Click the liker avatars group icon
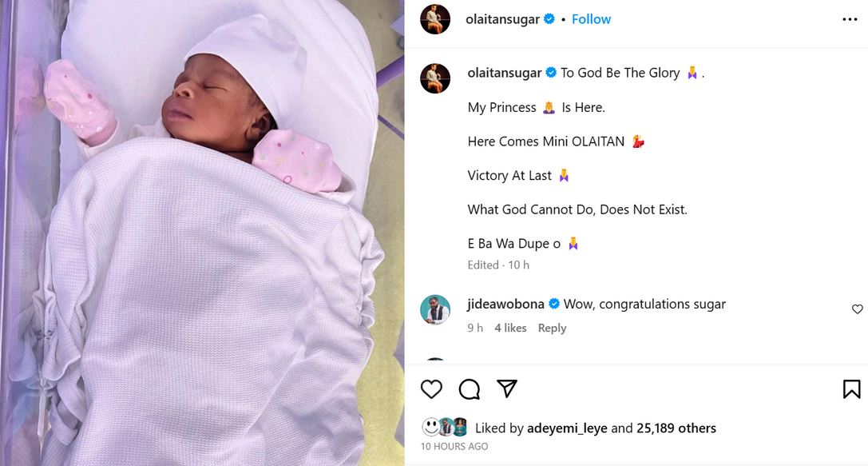 445,427
